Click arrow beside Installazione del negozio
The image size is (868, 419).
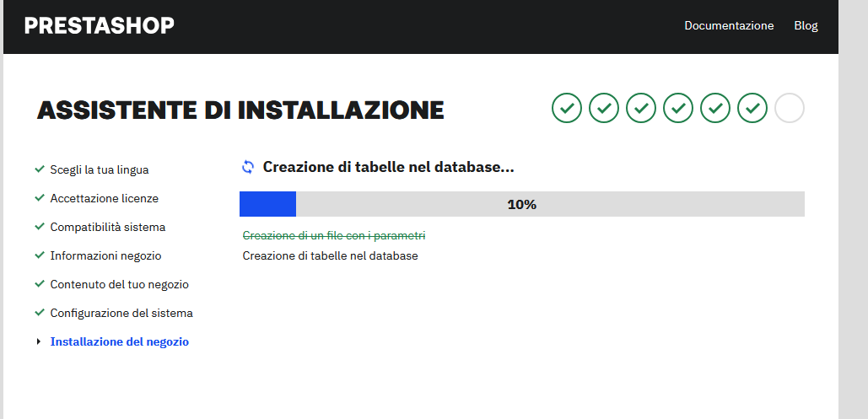[39, 341]
